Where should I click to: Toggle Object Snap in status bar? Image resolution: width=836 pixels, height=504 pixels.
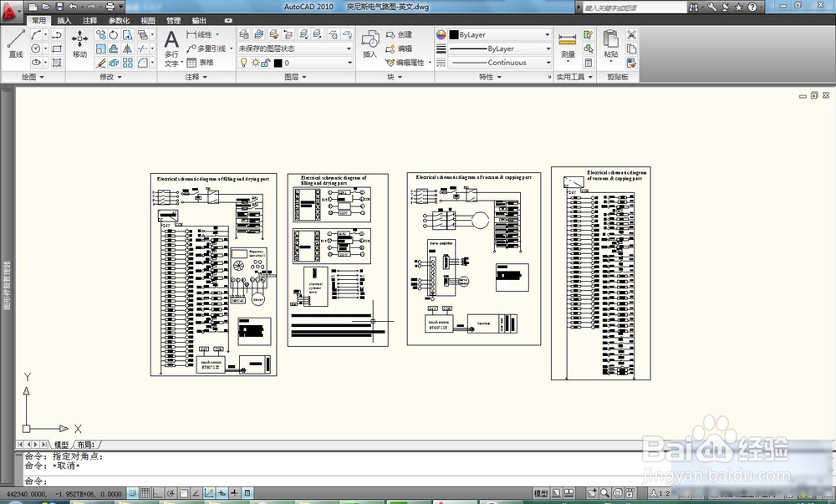(183, 493)
